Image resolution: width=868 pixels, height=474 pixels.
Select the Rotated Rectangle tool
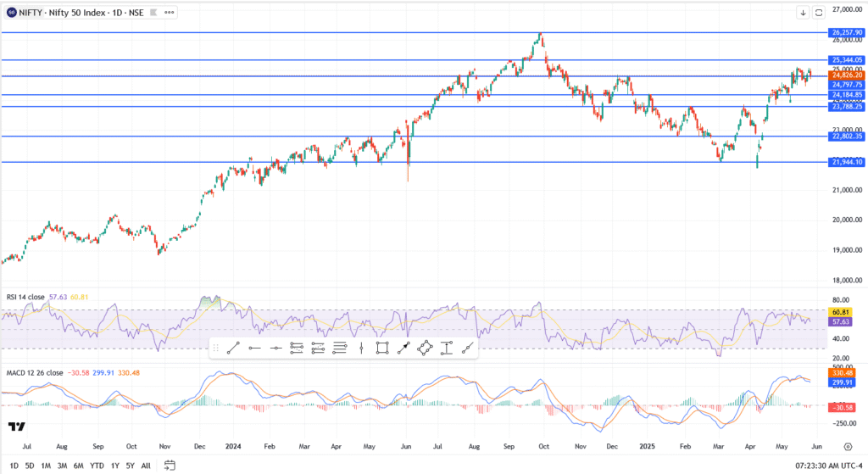pyautogui.click(x=425, y=348)
